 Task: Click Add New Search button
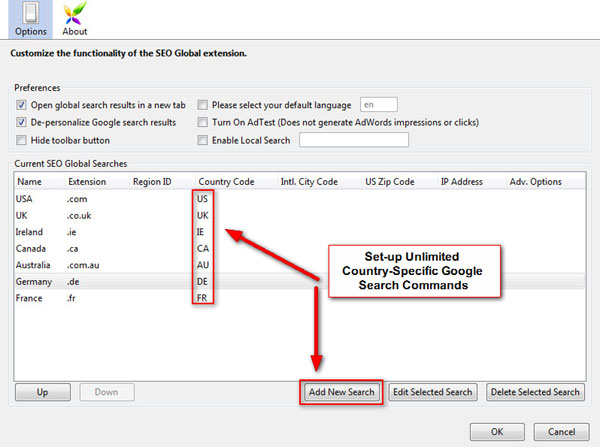tap(341, 392)
